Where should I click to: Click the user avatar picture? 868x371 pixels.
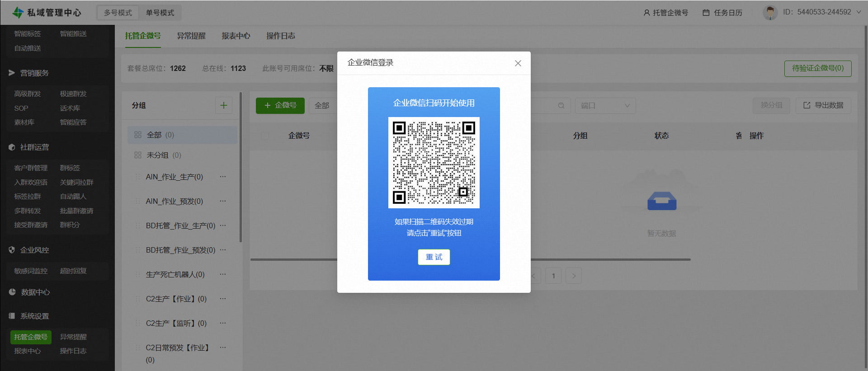click(770, 13)
